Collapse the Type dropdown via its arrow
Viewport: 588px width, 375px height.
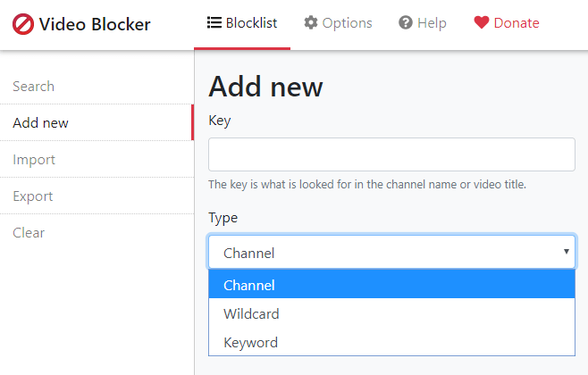pos(567,252)
